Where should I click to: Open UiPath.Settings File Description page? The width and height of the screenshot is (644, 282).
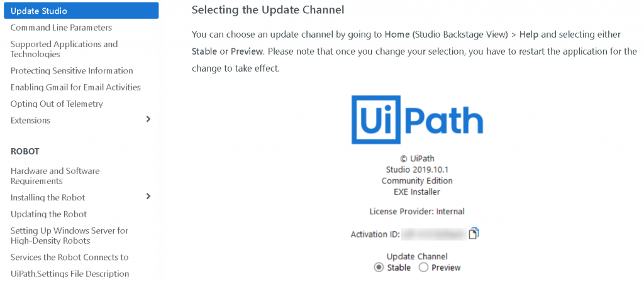pos(70,274)
